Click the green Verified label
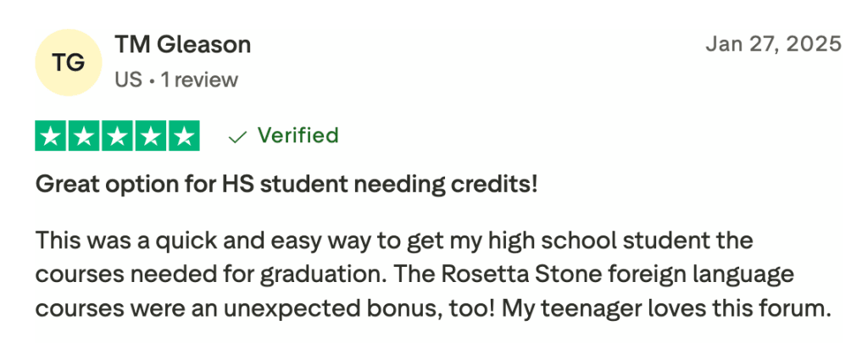The image size is (868, 343). [298, 136]
